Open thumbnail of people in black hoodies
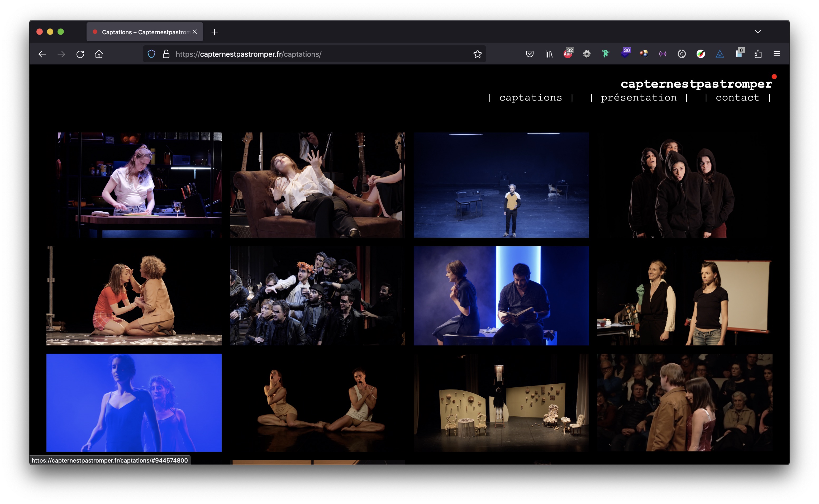819x504 pixels. 685,185
